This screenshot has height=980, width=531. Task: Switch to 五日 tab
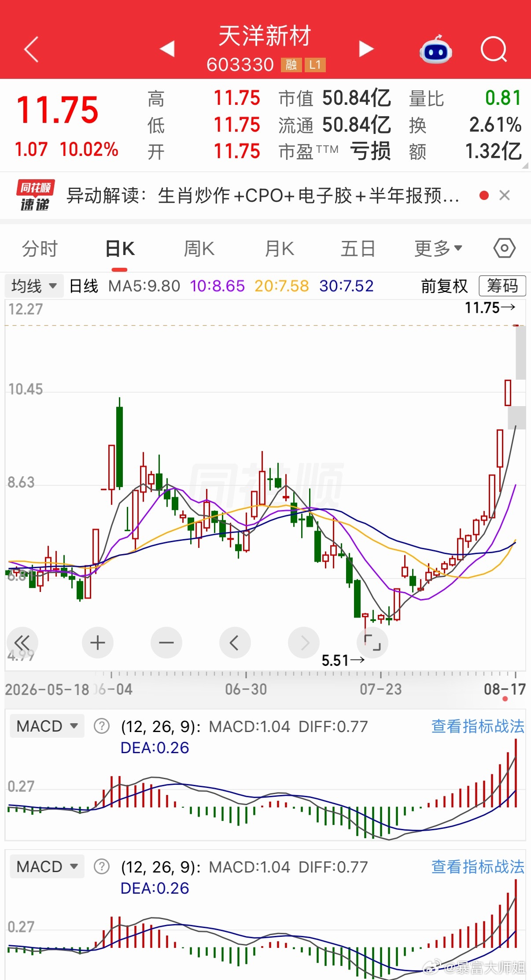[x=358, y=249]
